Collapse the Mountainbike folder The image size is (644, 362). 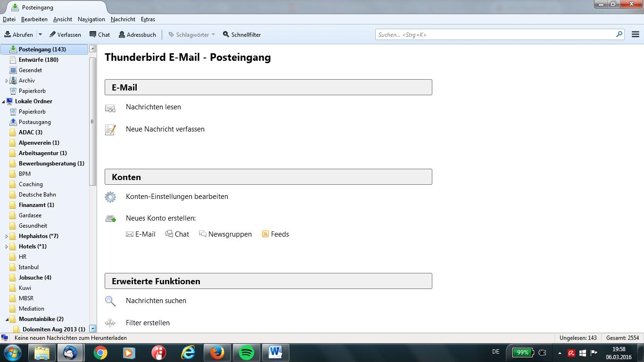pyautogui.click(x=7, y=319)
